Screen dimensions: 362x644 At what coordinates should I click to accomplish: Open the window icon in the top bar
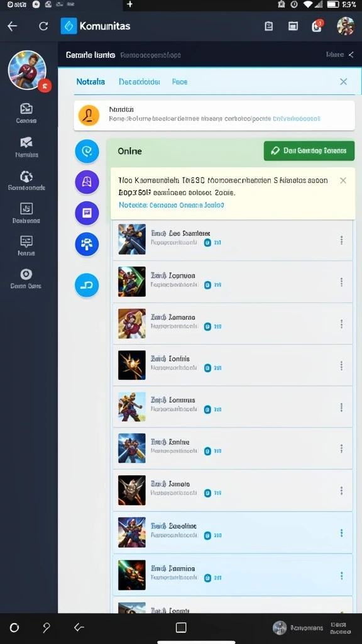point(293,26)
